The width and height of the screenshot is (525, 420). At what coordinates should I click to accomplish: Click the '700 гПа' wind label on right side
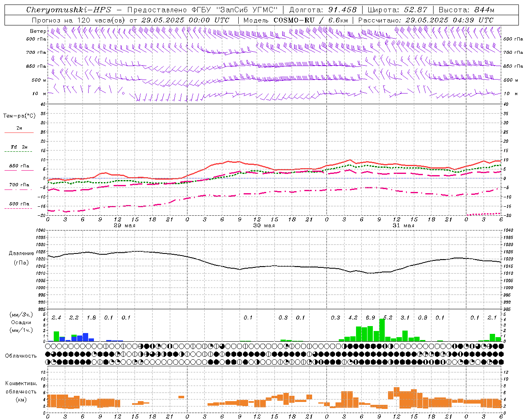coord(513,52)
